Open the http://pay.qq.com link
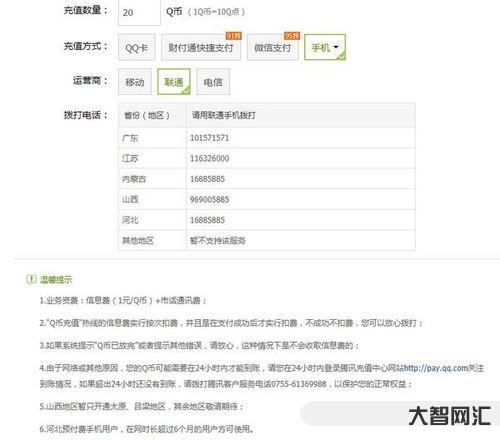The width and height of the screenshot is (500, 440). click(x=436, y=368)
